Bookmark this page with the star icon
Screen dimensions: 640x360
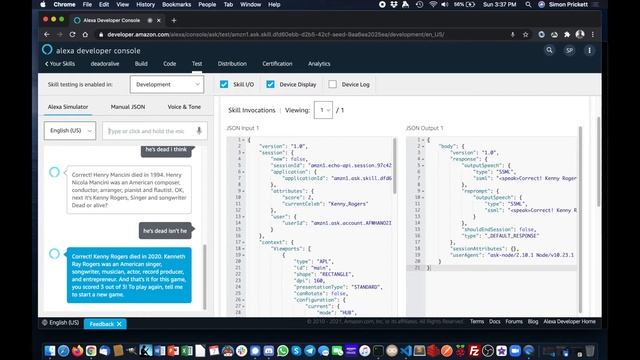(x=525, y=35)
